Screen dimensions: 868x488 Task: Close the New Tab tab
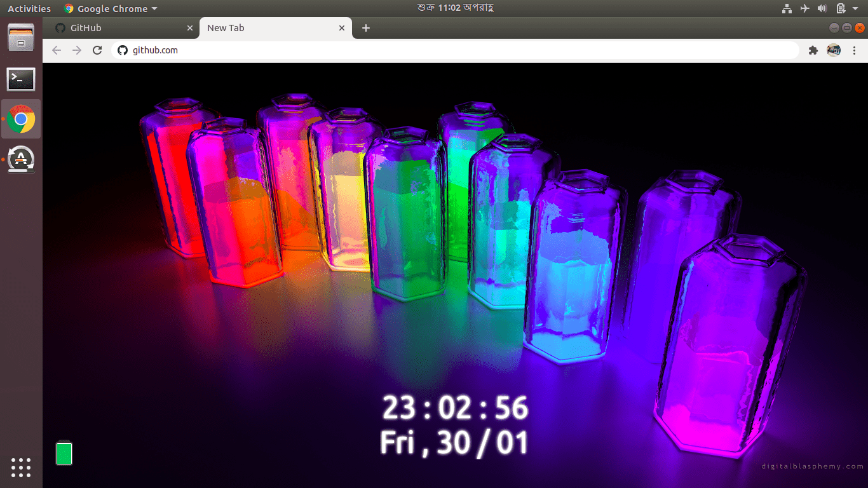342,28
